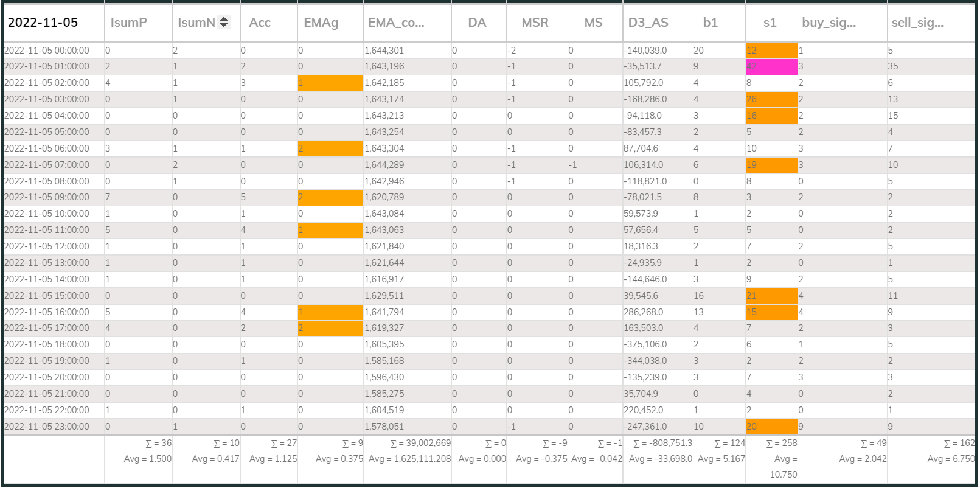Click the b1 column header

coord(711,23)
